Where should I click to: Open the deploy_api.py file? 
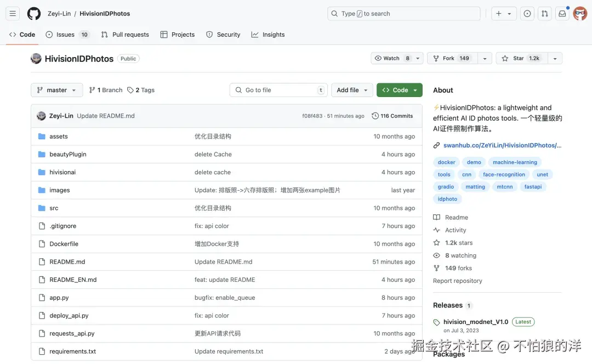coord(69,316)
